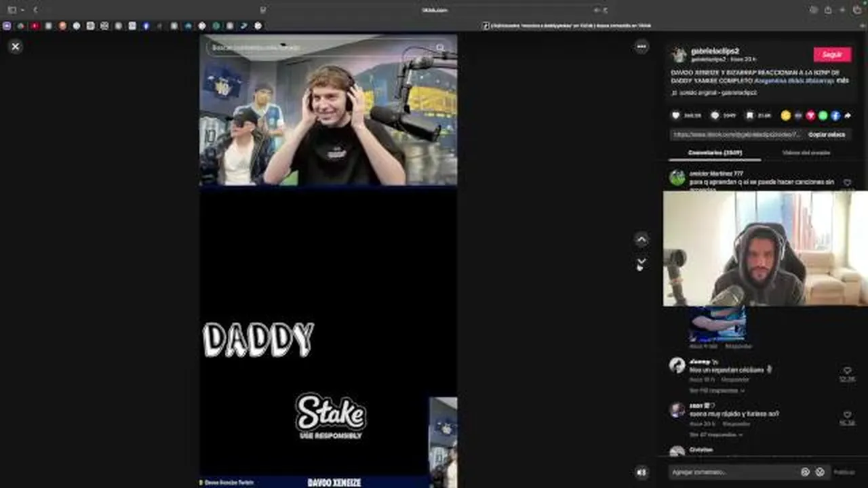Click the dark embed share icon

(798, 116)
